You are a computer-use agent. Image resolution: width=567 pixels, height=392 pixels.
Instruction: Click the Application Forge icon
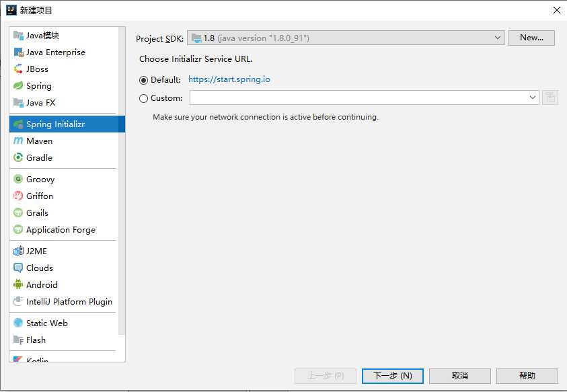click(x=18, y=229)
